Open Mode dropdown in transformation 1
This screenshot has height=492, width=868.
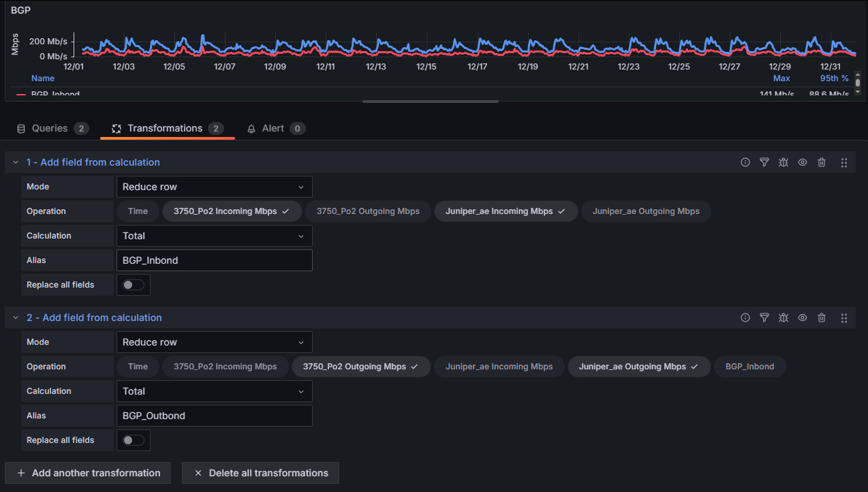tap(214, 187)
